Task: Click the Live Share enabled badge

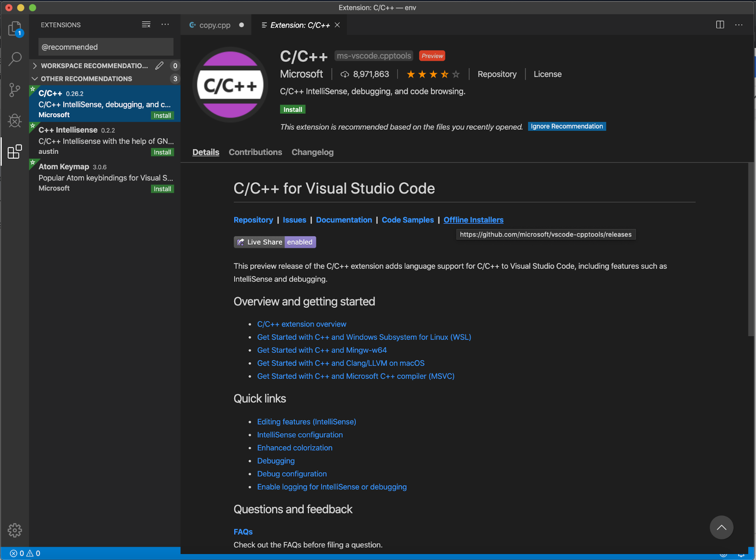Action: pyautogui.click(x=275, y=242)
